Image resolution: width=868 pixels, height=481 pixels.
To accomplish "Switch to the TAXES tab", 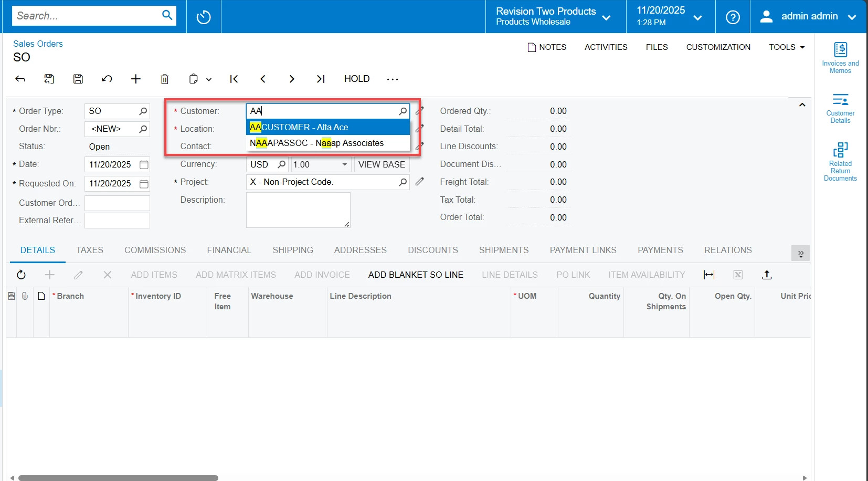I will point(90,250).
